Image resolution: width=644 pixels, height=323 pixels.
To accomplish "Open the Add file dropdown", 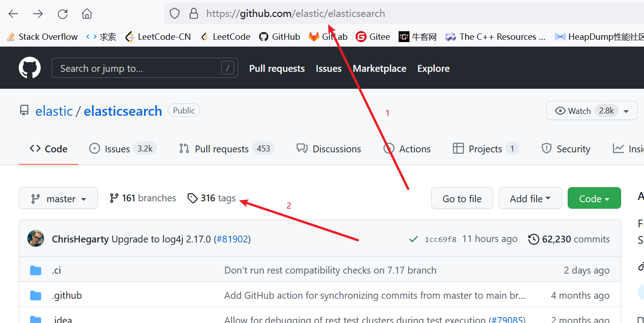I will pyautogui.click(x=530, y=198).
